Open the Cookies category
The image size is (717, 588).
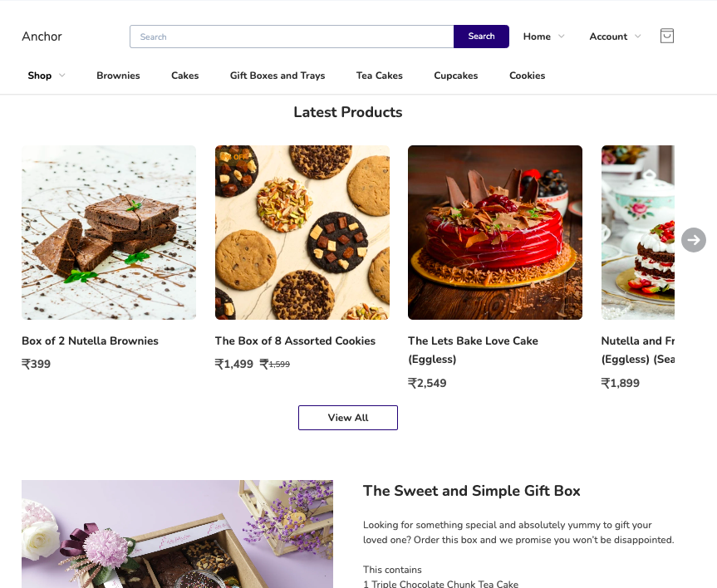[x=527, y=76]
